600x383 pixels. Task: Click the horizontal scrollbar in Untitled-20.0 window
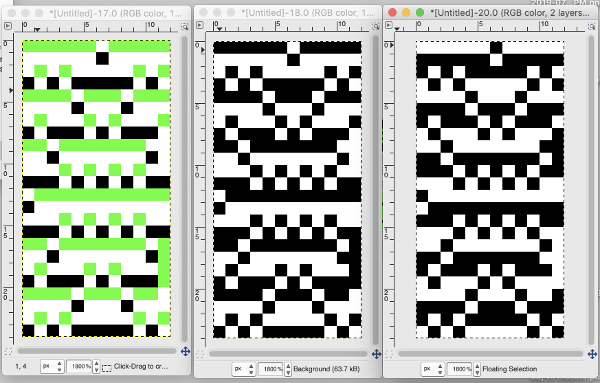[x=491, y=354]
